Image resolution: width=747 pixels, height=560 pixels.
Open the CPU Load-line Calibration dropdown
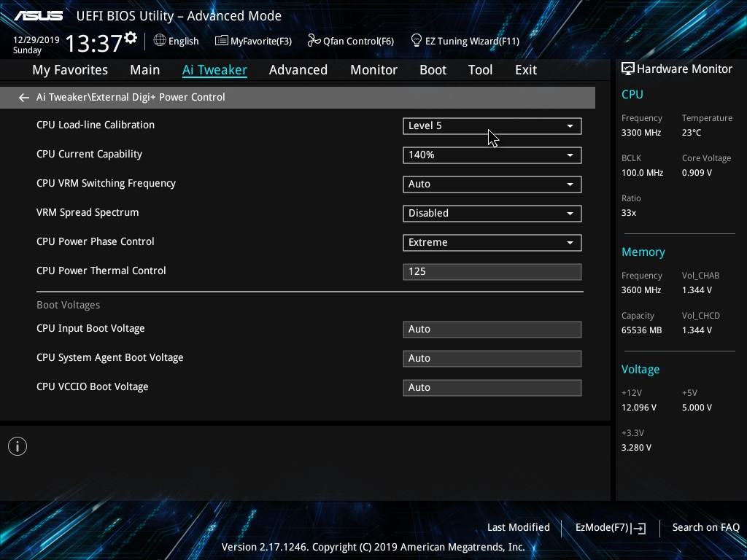[x=492, y=125]
